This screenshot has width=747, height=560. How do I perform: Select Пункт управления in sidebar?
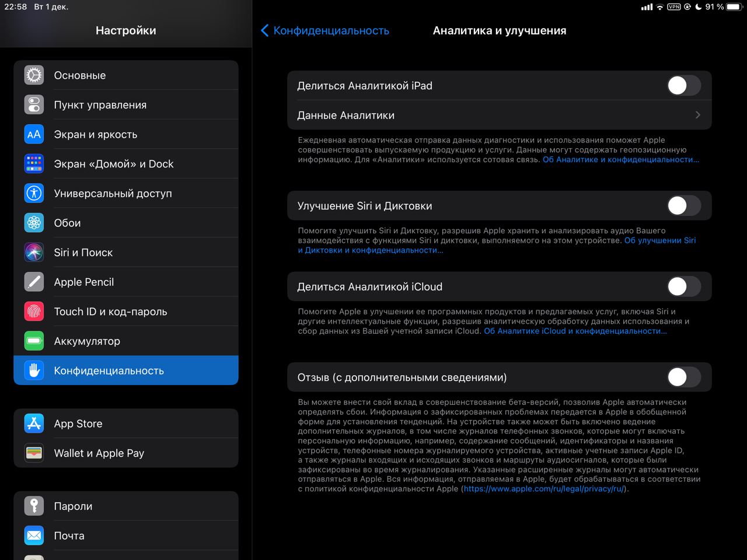[126, 105]
